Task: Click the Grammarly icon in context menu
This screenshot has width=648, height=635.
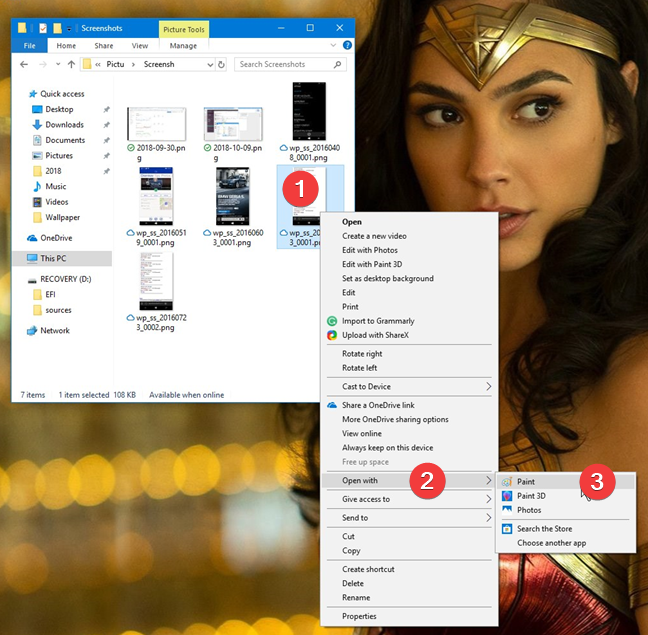Action: click(332, 321)
